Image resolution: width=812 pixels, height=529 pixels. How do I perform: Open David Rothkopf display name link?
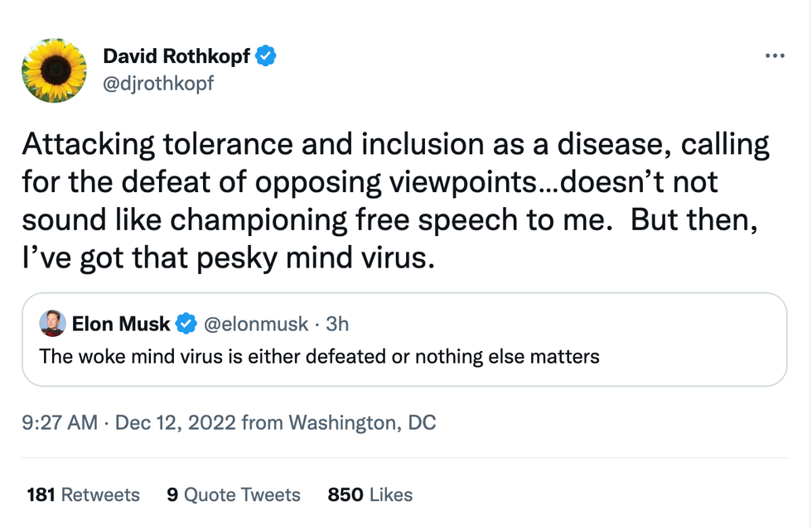pos(177,56)
